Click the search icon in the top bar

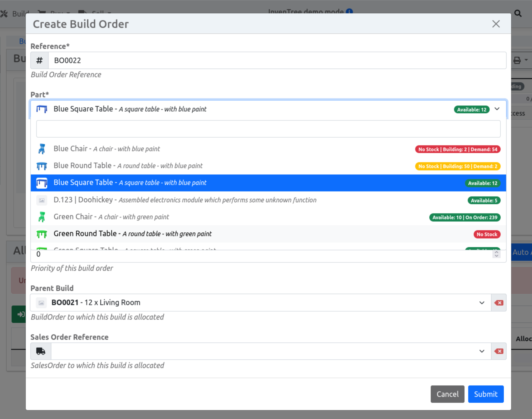[x=518, y=14]
